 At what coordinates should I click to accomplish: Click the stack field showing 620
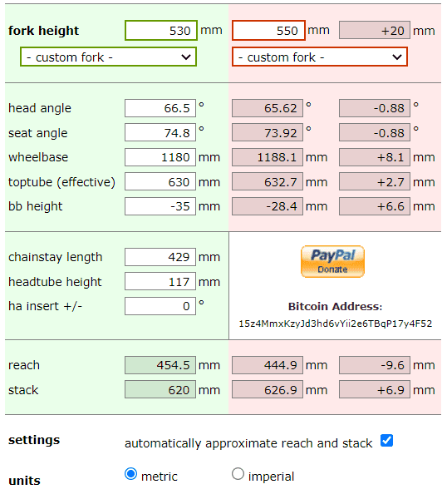[x=160, y=389]
